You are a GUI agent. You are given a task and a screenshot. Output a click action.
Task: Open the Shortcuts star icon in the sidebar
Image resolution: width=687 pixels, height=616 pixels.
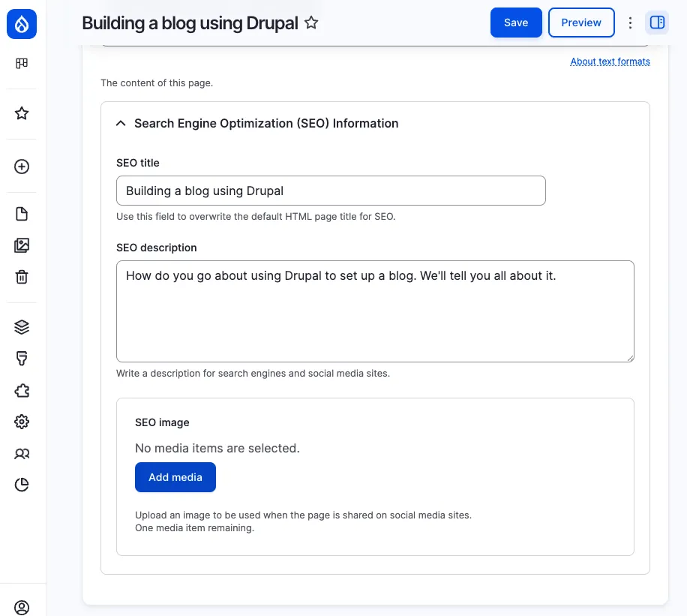pos(21,113)
